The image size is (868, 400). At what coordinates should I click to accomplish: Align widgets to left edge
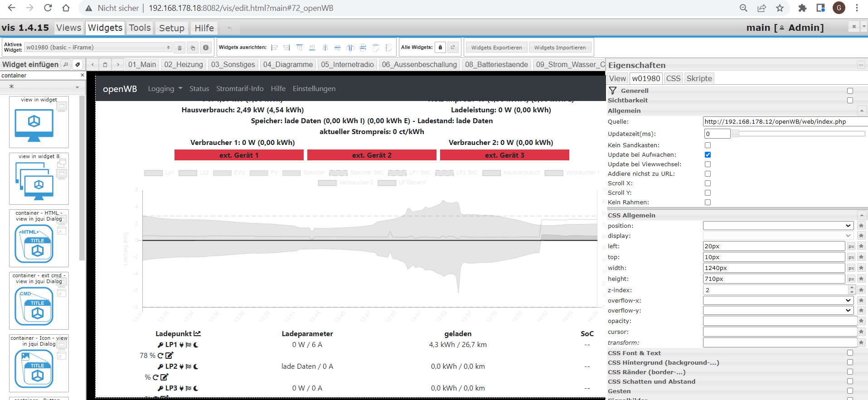274,48
